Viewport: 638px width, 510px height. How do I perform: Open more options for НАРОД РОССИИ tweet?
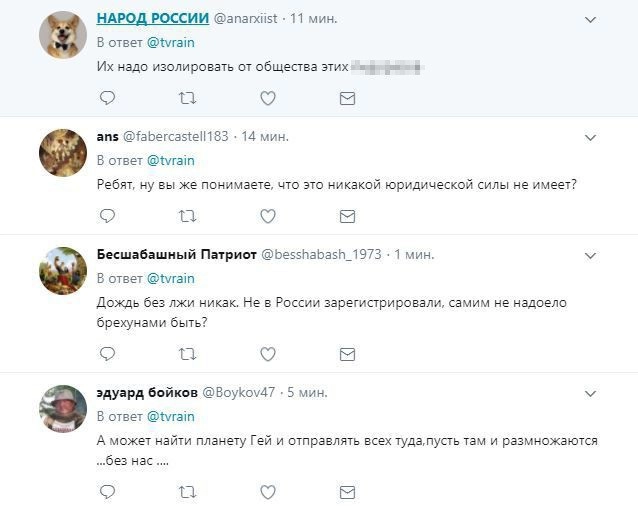coord(590,19)
